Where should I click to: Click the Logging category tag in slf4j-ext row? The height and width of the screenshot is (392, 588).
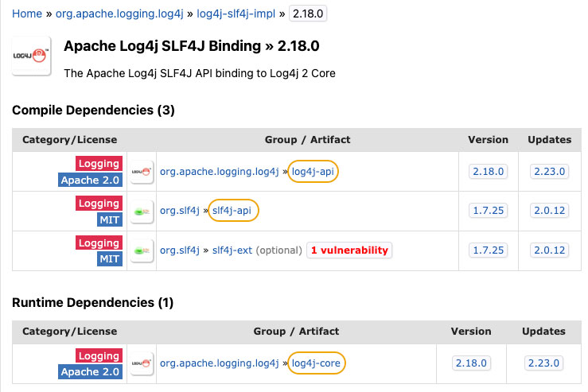pos(99,243)
